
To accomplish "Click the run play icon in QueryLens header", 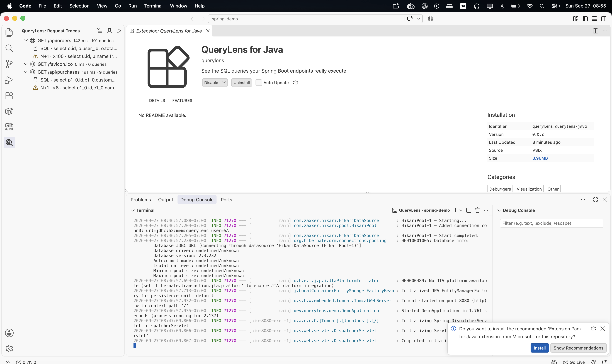I will pyautogui.click(x=119, y=31).
